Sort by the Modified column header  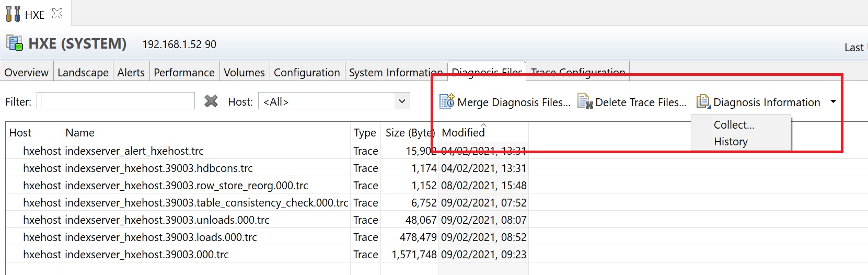[x=463, y=133]
